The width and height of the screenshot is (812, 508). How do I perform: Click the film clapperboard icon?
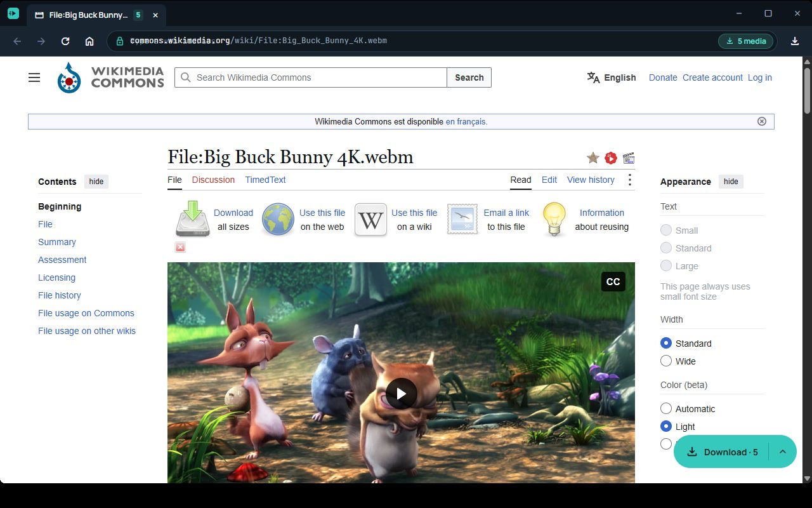[x=629, y=157]
